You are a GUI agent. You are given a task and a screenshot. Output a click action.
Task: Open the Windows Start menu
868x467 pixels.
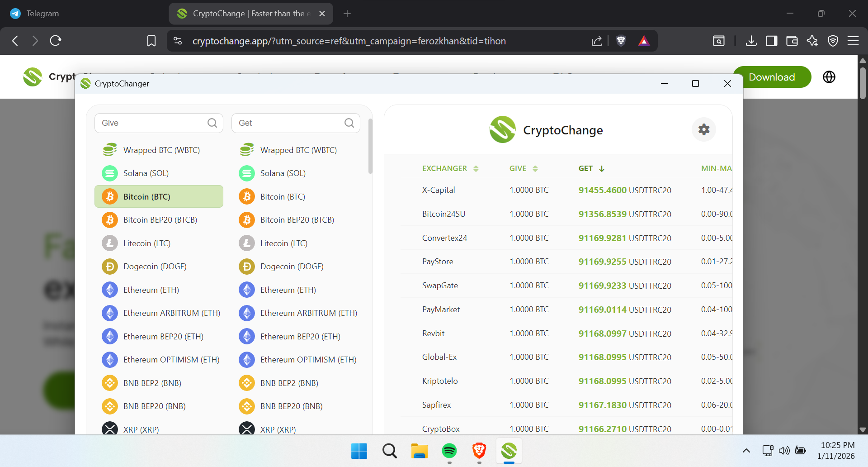pos(359,451)
